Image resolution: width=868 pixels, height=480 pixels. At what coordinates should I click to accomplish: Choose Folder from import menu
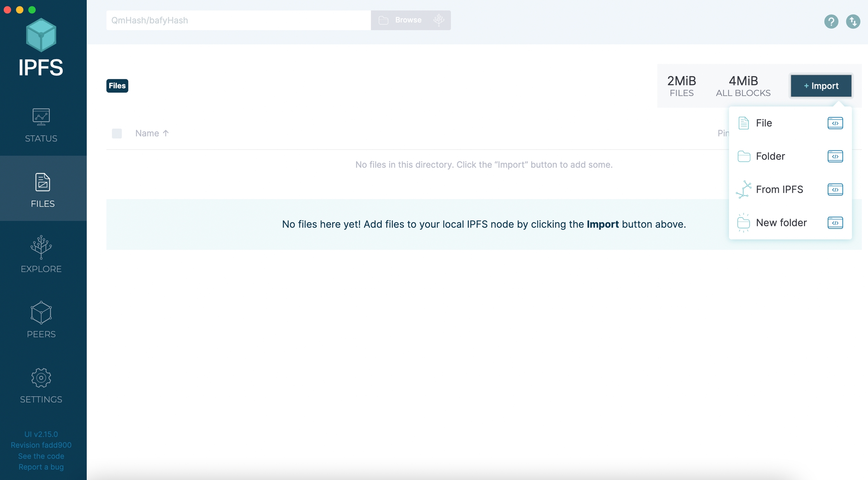790,156
